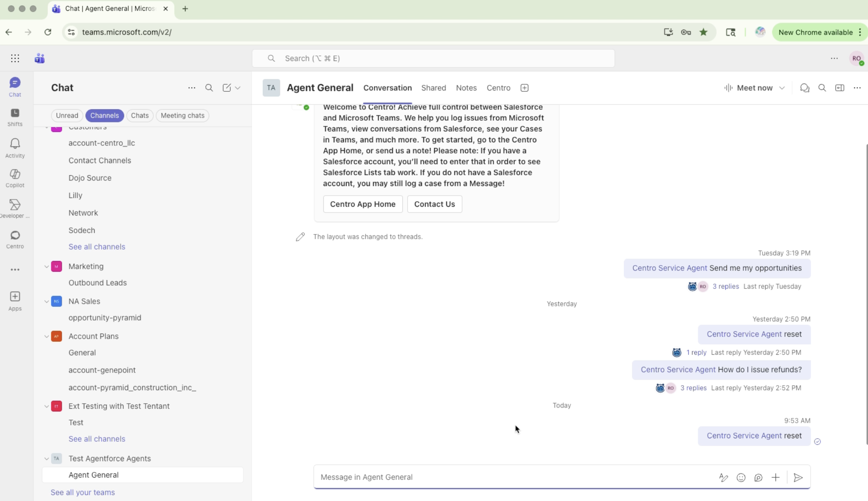Open Chat list more options menu
Screen dimensions: 868x501
click(x=191, y=88)
